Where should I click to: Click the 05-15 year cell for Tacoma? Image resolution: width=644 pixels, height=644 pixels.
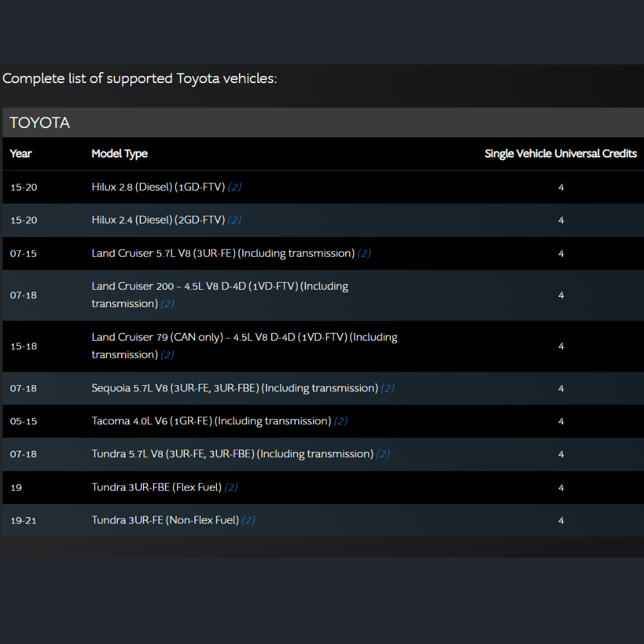23,421
